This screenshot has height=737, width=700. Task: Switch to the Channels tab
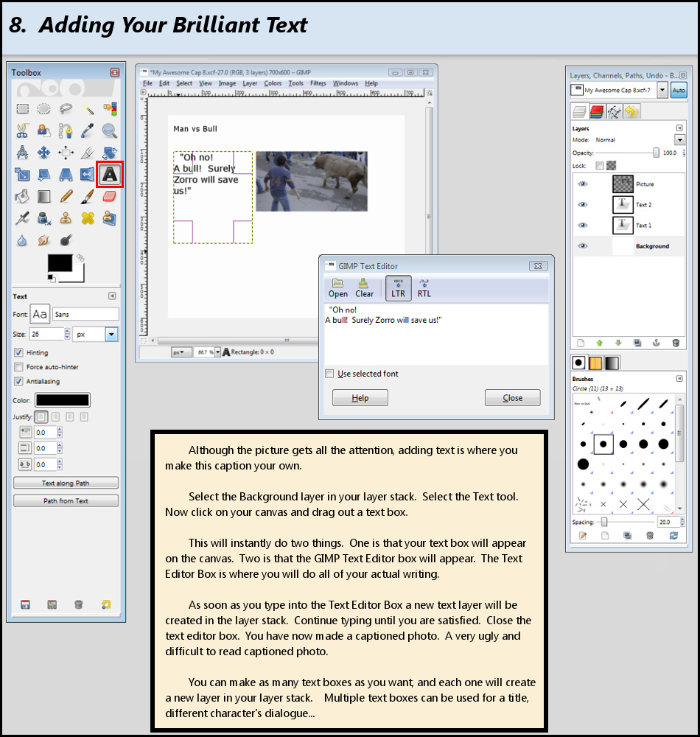597,112
